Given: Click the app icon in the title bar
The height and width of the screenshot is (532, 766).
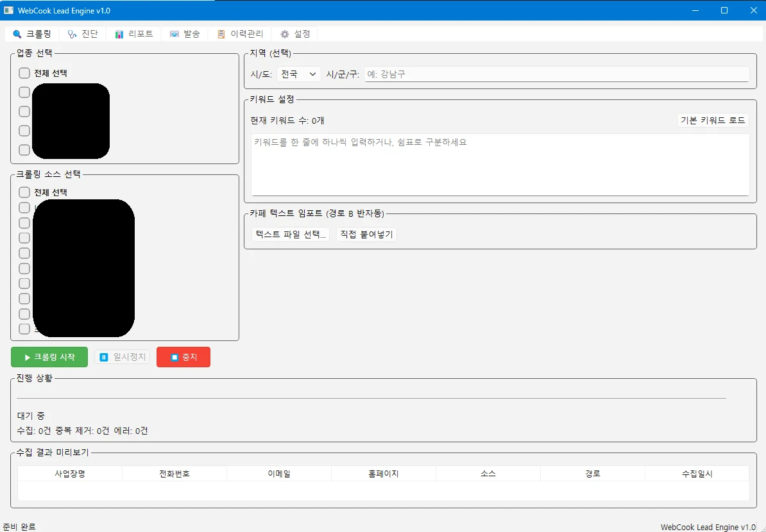Looking at the screenshot, I should 8,10.
